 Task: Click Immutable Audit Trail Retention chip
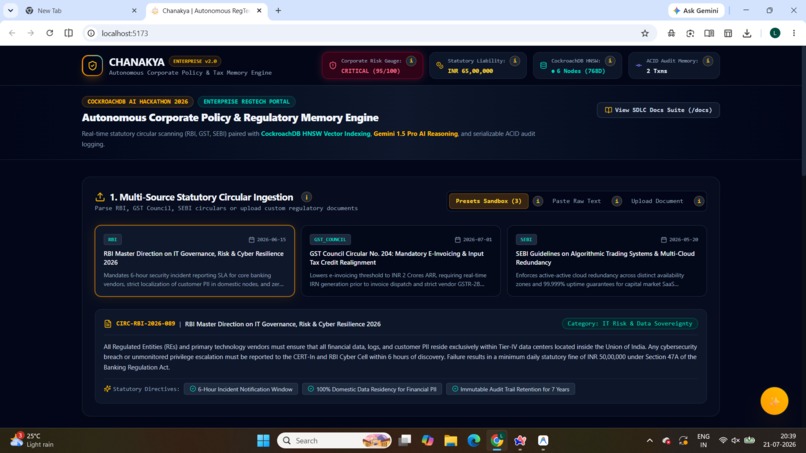pyautogui.click(x=510, y=389)
